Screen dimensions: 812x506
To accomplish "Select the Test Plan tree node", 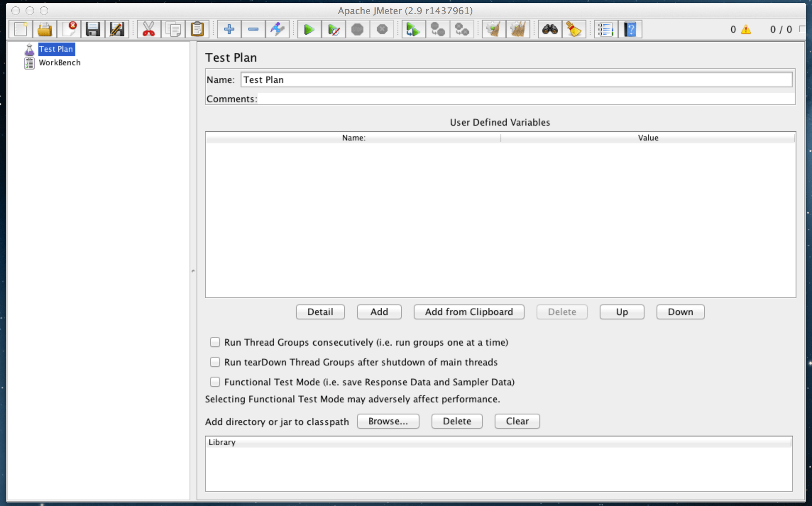I will pyautogui.click(x=56, y=49).
